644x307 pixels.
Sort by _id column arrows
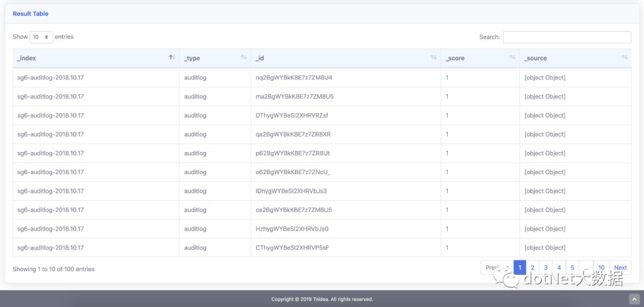tap(434, 57)
